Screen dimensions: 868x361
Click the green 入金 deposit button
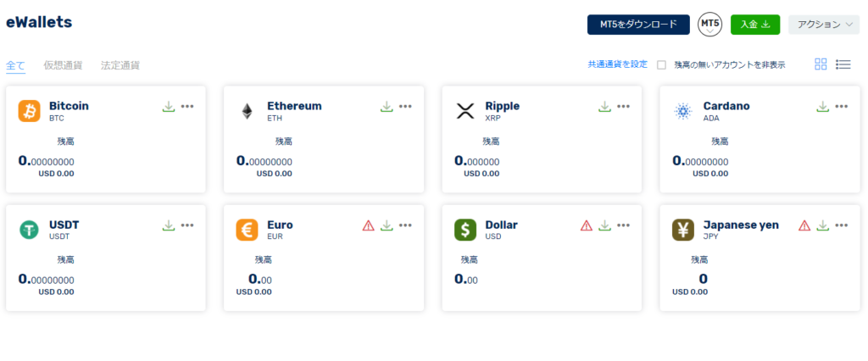(x=755, y=25)
